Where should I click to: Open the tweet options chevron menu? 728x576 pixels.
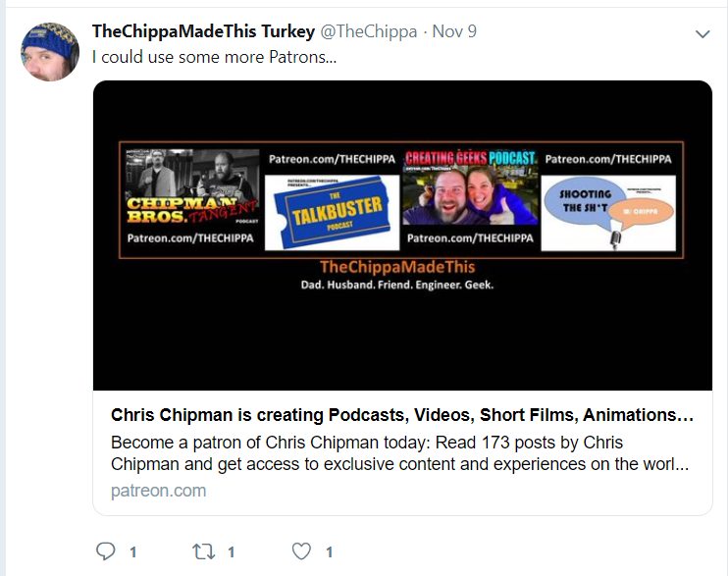click(x=702, y=34)
